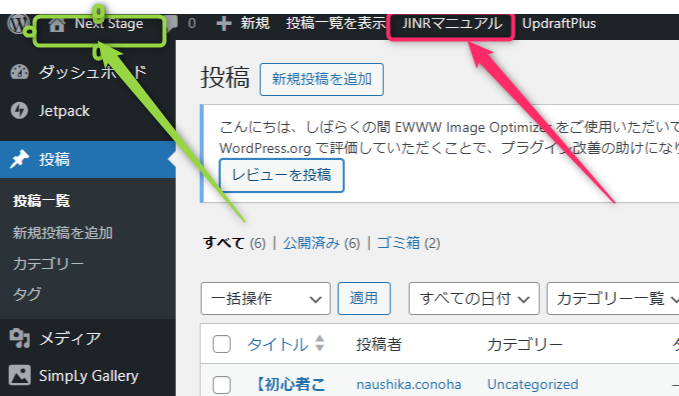Expand the 一括操作 bulk actions dropdown

click(x=265, y=299)
